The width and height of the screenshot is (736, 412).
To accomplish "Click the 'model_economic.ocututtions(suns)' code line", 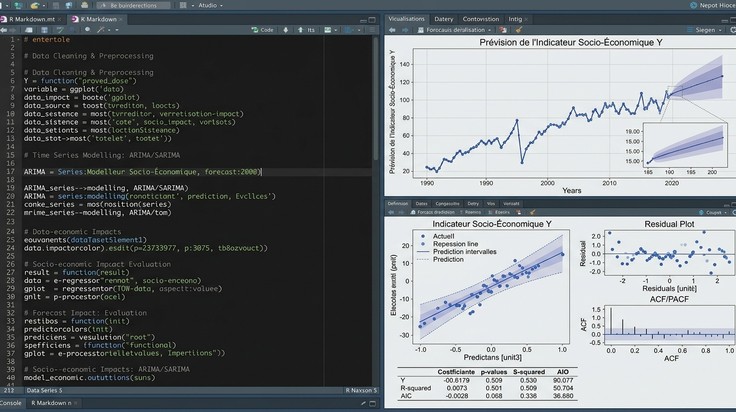I will tap(89, 378).
